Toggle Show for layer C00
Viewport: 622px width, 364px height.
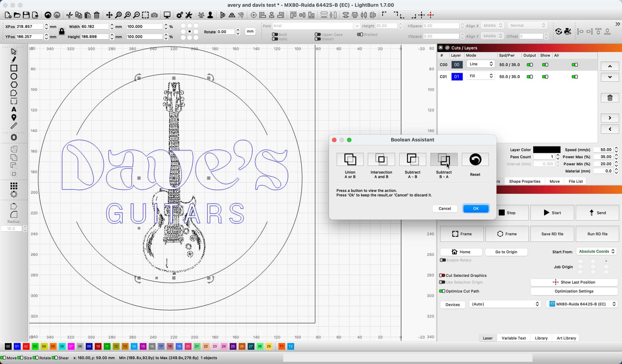tap(545, 65)
